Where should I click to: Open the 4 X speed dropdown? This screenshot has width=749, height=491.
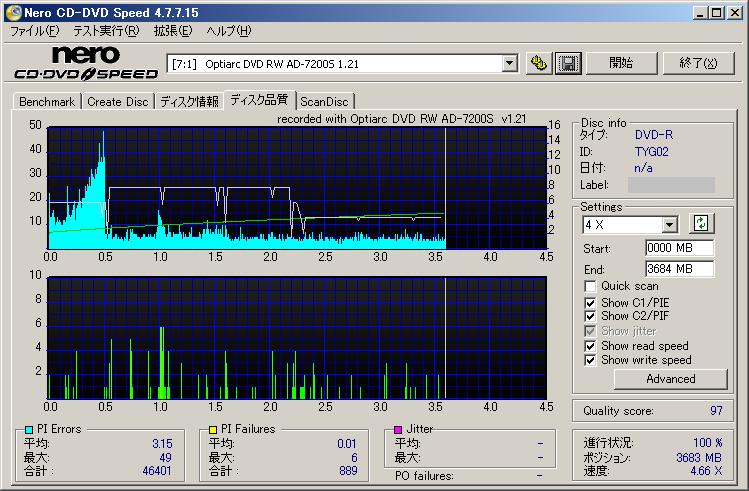point(670,224)
